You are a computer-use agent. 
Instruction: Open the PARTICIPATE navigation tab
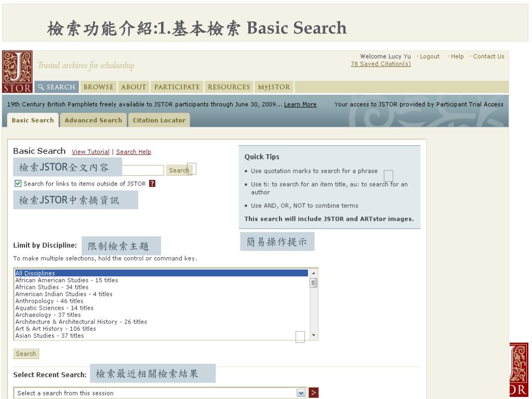[177, 87]
